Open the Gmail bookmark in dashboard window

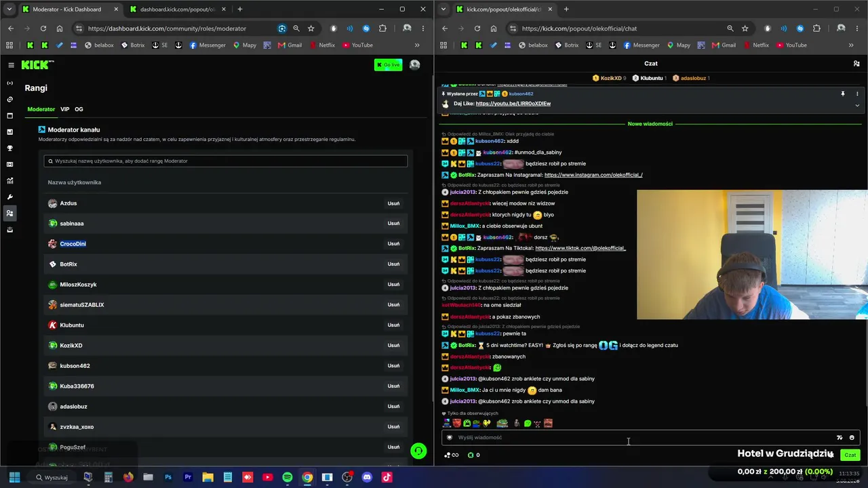(x=290, y=45)
